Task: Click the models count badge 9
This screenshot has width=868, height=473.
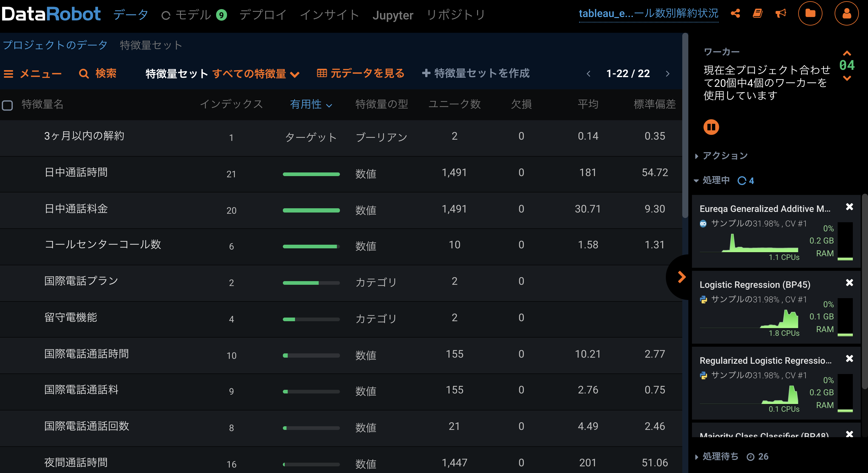Action: click(x=221, y=15)
